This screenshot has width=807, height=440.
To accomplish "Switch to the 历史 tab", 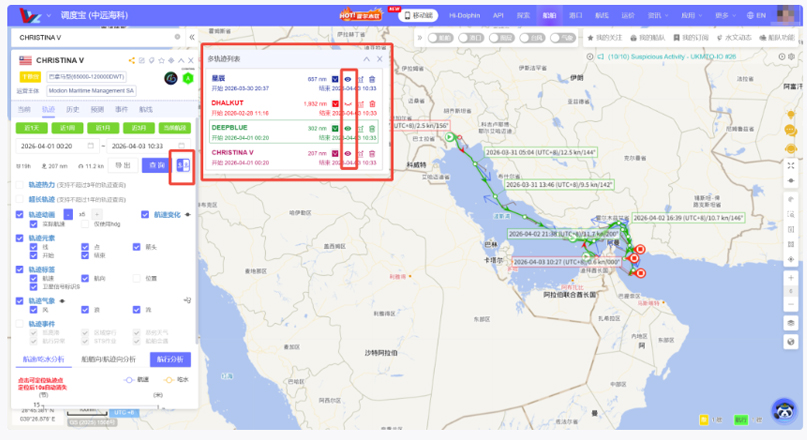I will point(73,109).
